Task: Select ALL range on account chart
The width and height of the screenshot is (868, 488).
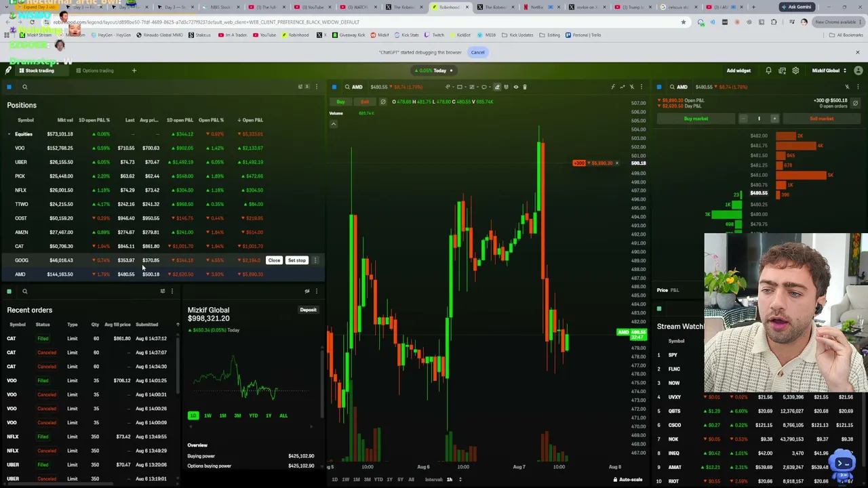Action: point(283,415)
